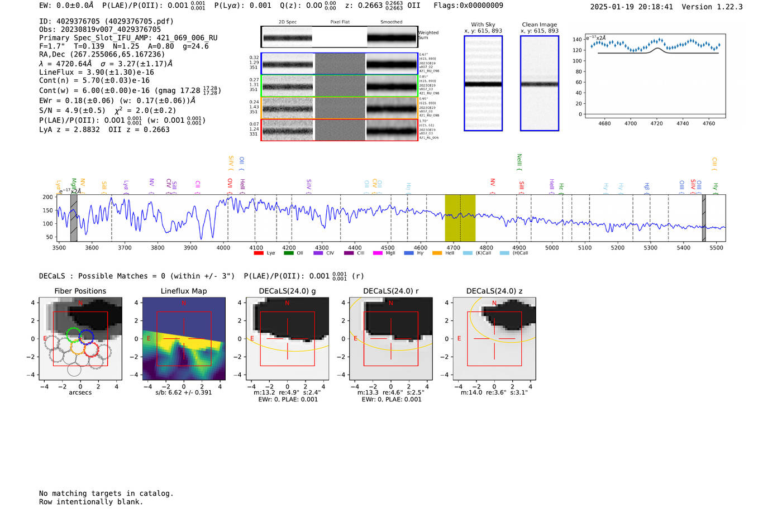The image size is (782, 532).
Task: Click the 2D Spec column header
Action: pos(288,22)
